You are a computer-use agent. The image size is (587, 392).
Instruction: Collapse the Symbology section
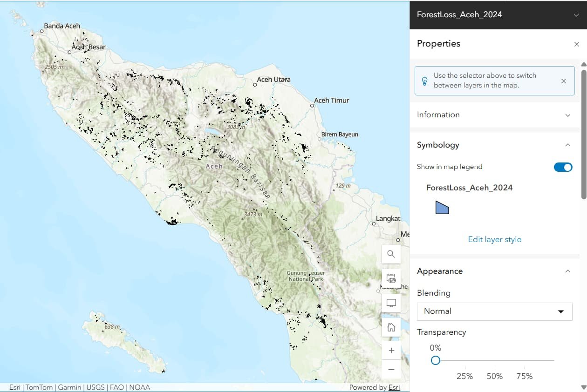pyautogui.click(x=567, y=145)
